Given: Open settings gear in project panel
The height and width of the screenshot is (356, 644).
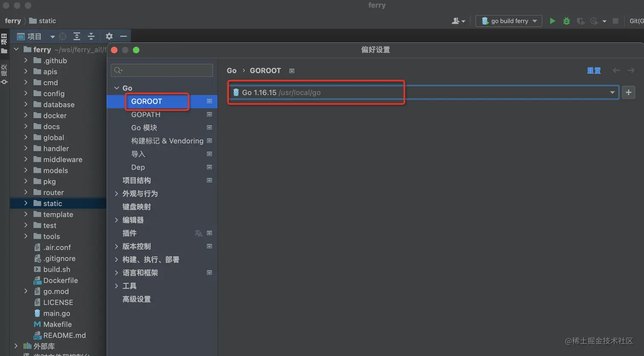Looking at the screenshot, I should [109, 36].
